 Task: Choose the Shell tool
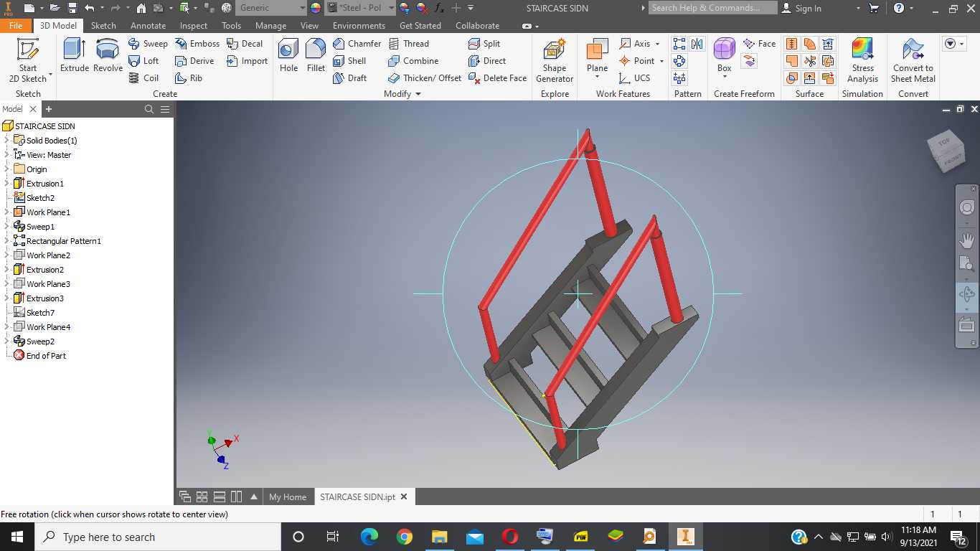click(349, 61)
